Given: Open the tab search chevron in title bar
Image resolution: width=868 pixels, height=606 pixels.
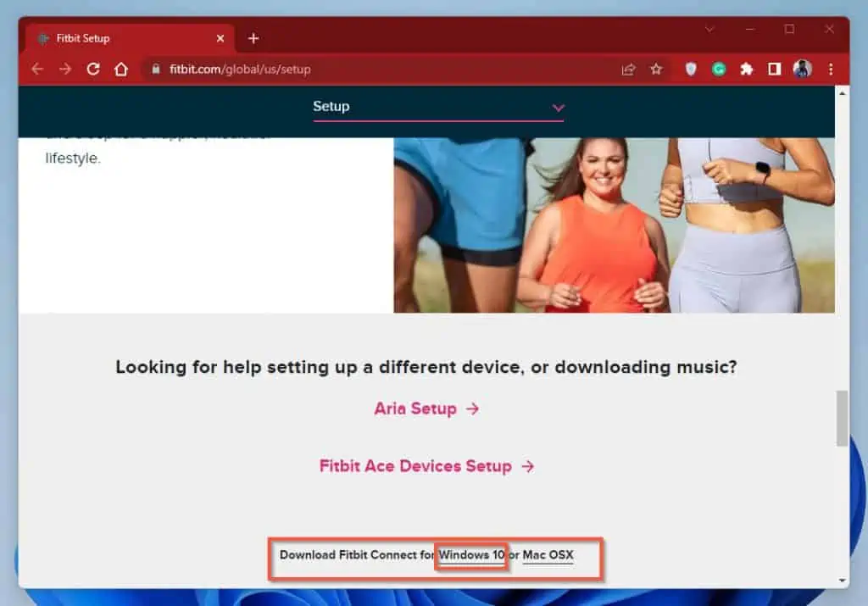Looking at the screenshot, I should [709, 29].
